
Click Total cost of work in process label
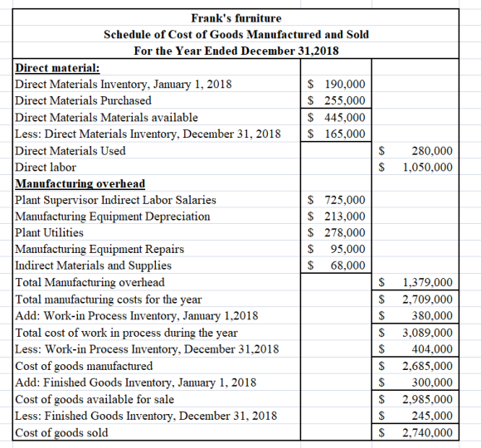126,333
